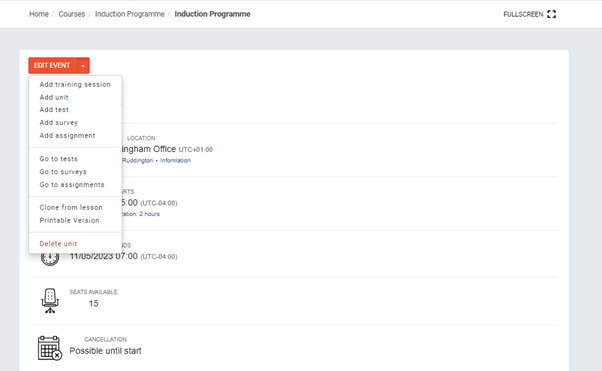Click the SEATS AVAILABLE label
This screenshot has height=371, width=602.
click(x=93, y=292)
